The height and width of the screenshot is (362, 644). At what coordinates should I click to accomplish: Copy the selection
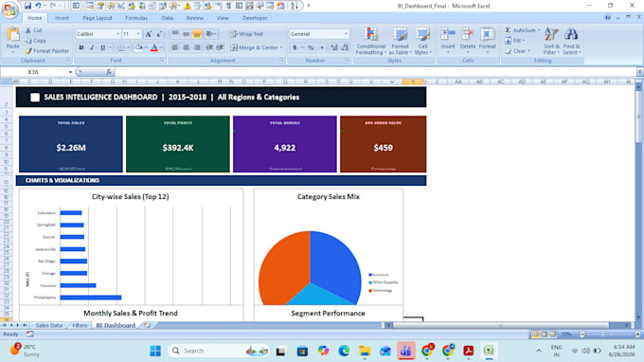click(36, 41)
